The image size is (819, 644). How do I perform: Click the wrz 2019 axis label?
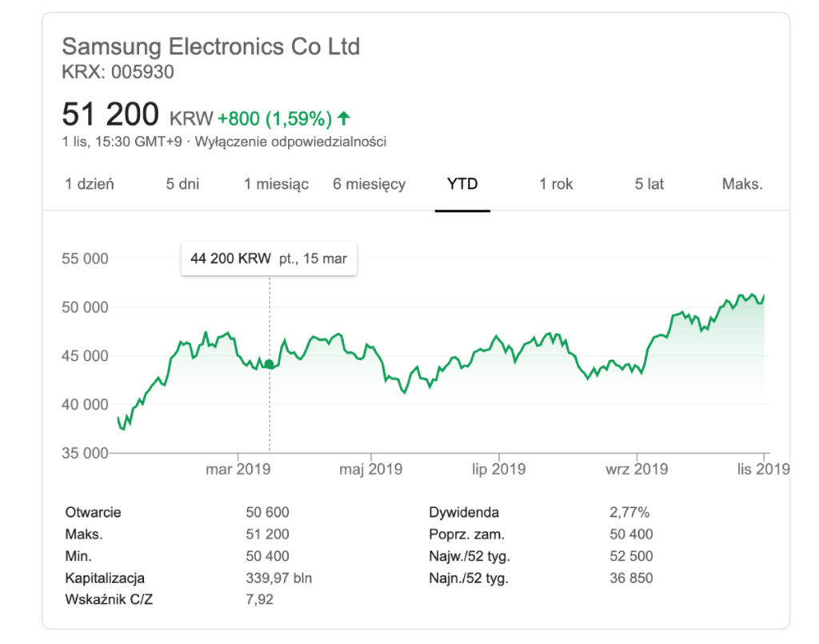(x=637, y=469)
